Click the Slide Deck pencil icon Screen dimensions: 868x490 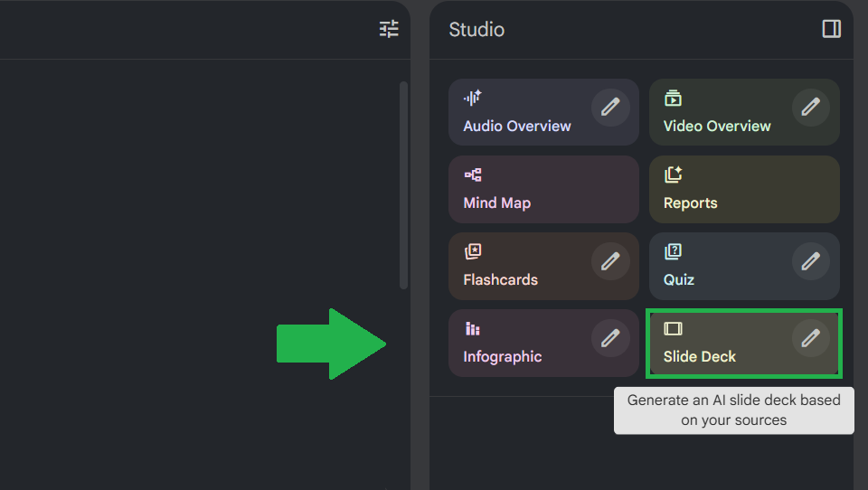(x=811, y=338)
